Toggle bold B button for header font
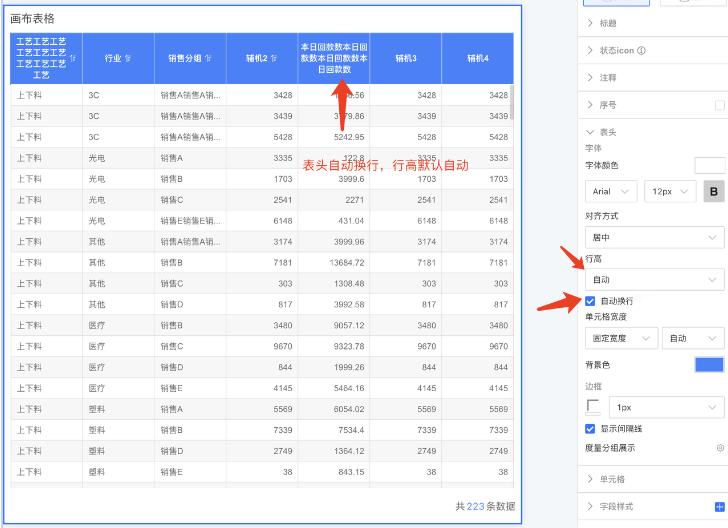Screen dimensions: 728x528 tap(714, 191)
